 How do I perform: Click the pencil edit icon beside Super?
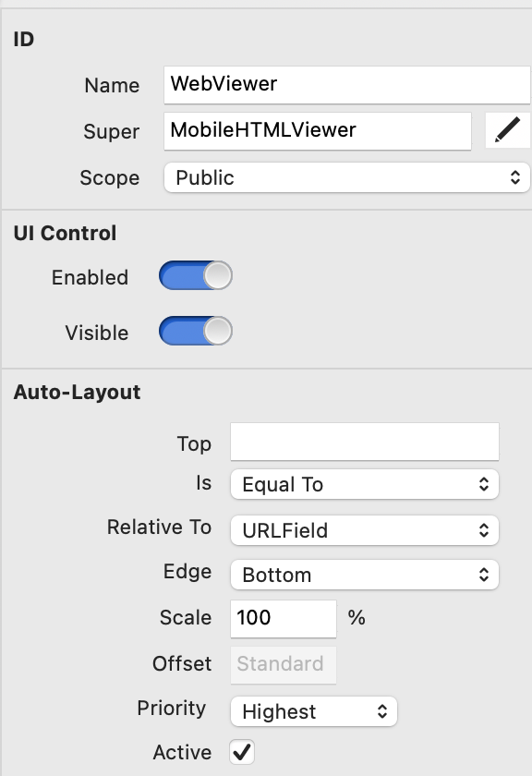pyautogui.click(x=508, y=130)
